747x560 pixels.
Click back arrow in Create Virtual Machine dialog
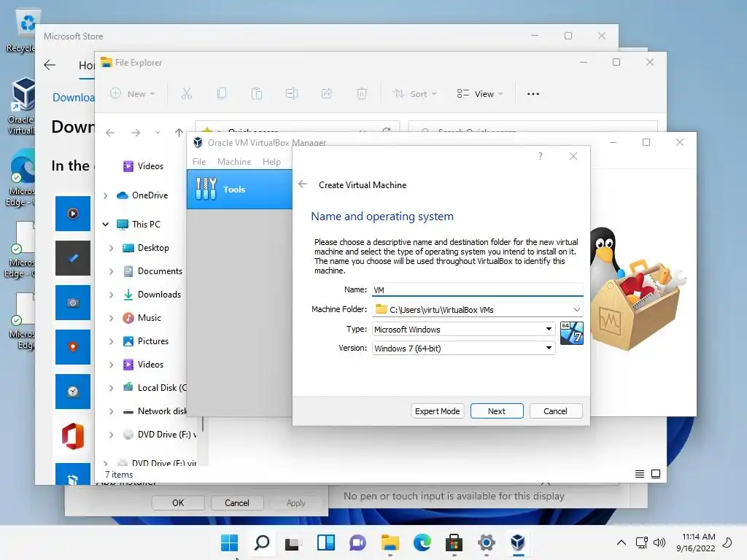tap(303, 184)
